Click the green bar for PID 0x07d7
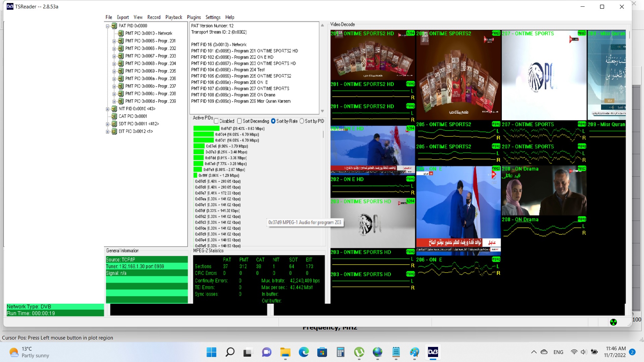 206,129
